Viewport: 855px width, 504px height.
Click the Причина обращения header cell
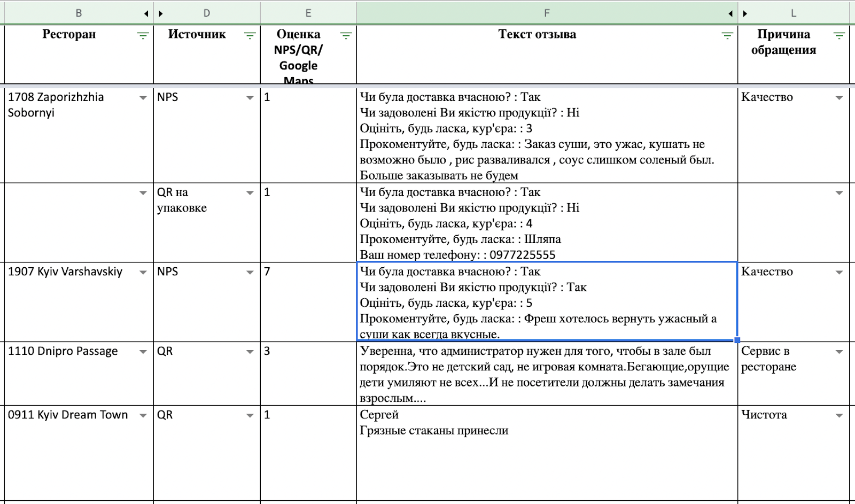794,55
